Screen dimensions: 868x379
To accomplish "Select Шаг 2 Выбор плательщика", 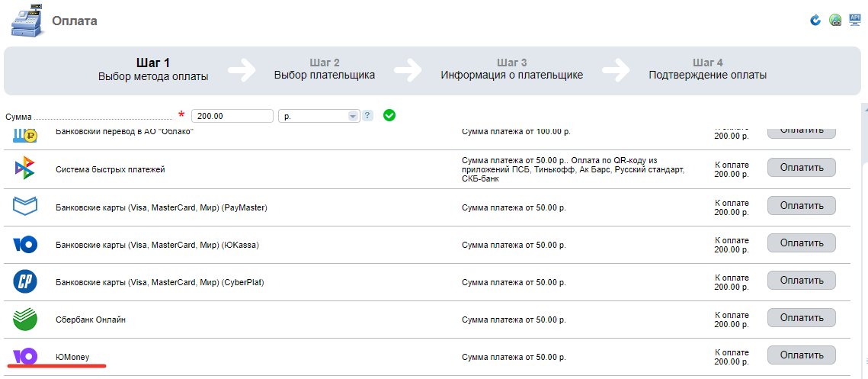I will pyautogui.click(x=325, y=69).
